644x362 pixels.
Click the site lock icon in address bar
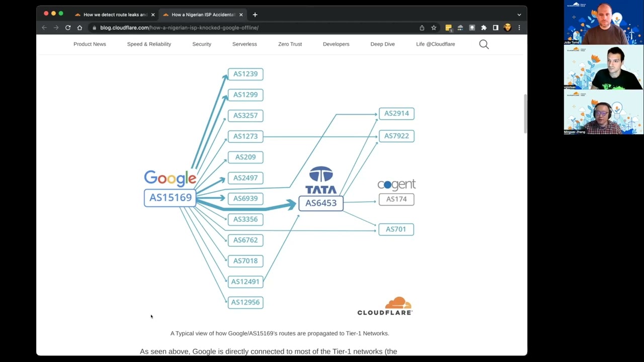coord(94,28)
